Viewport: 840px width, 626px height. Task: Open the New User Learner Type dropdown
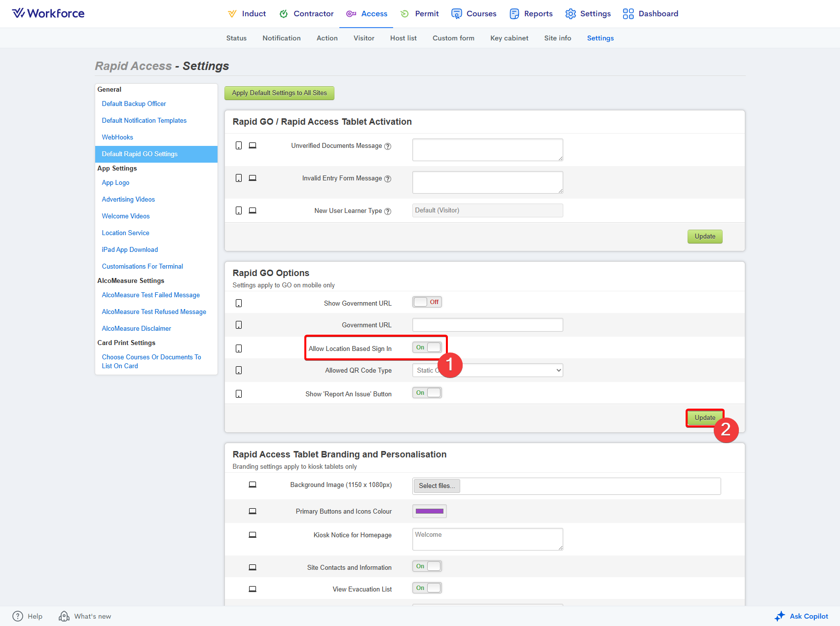coord(487,210)
